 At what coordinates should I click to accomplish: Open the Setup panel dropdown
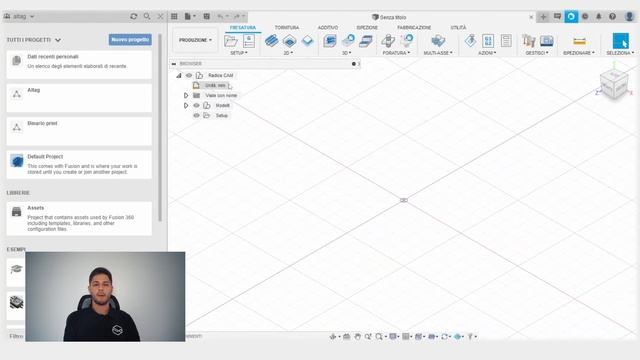point(239,53)
